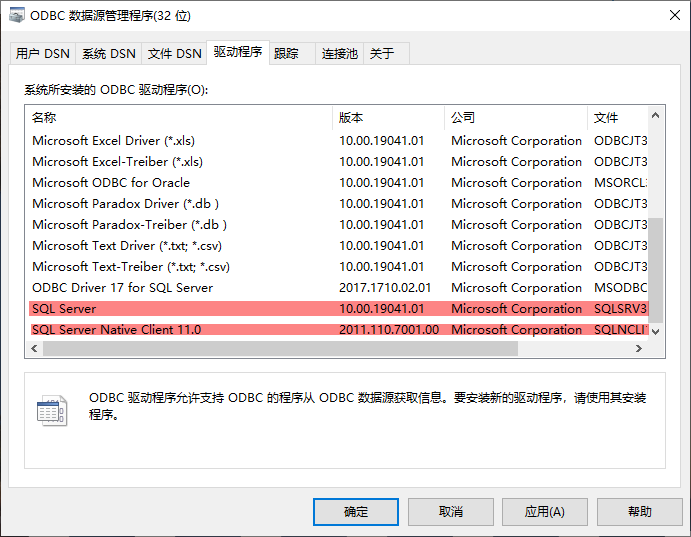This screenshot has width=691, height=537.
Task: Sort by the 版本 column header
Action: click(388, 118)
